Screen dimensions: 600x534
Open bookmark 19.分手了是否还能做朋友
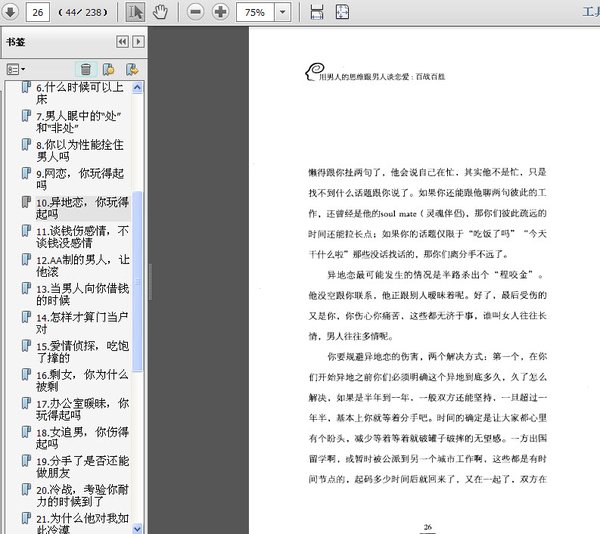tap(82, 466)
